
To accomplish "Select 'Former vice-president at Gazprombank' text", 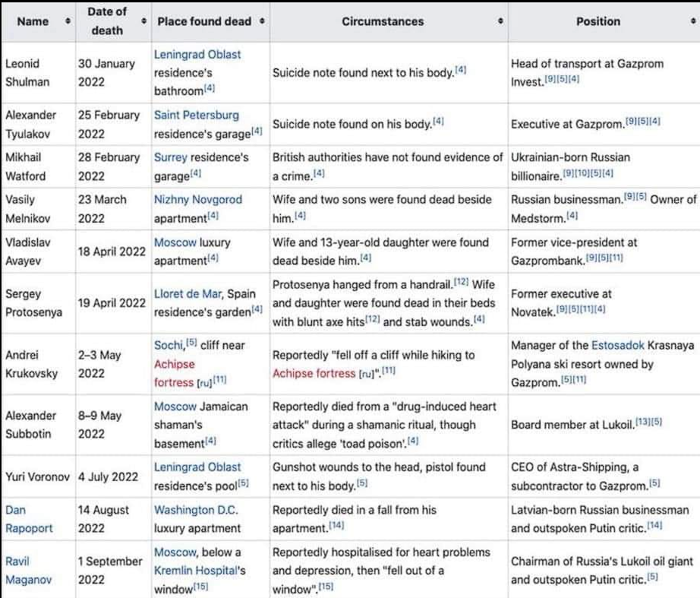I will [574, 252].
